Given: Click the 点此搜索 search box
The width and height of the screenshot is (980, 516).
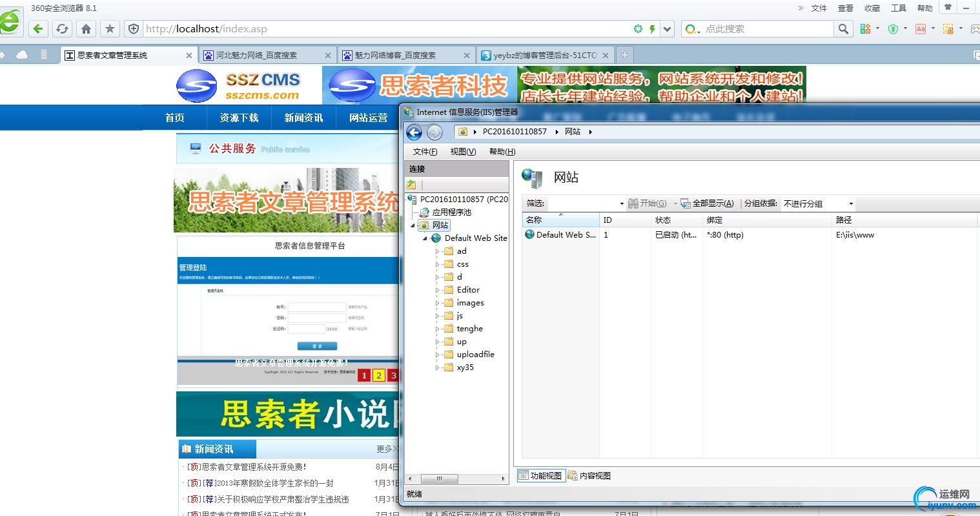Looking at the screenshot, I should pos(768,28).
